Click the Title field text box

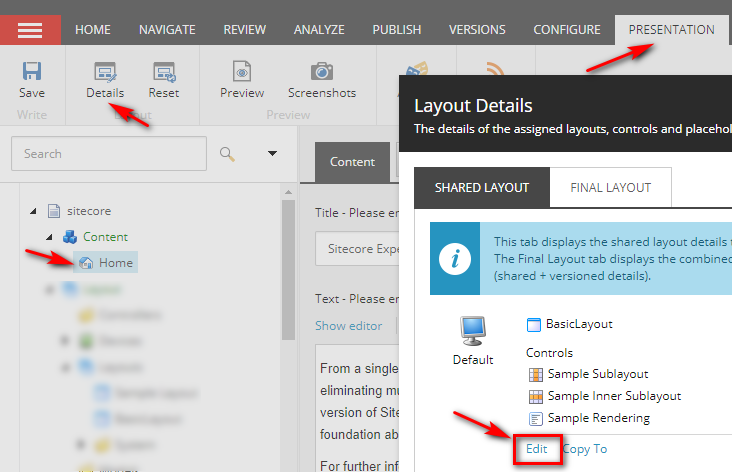357,248
